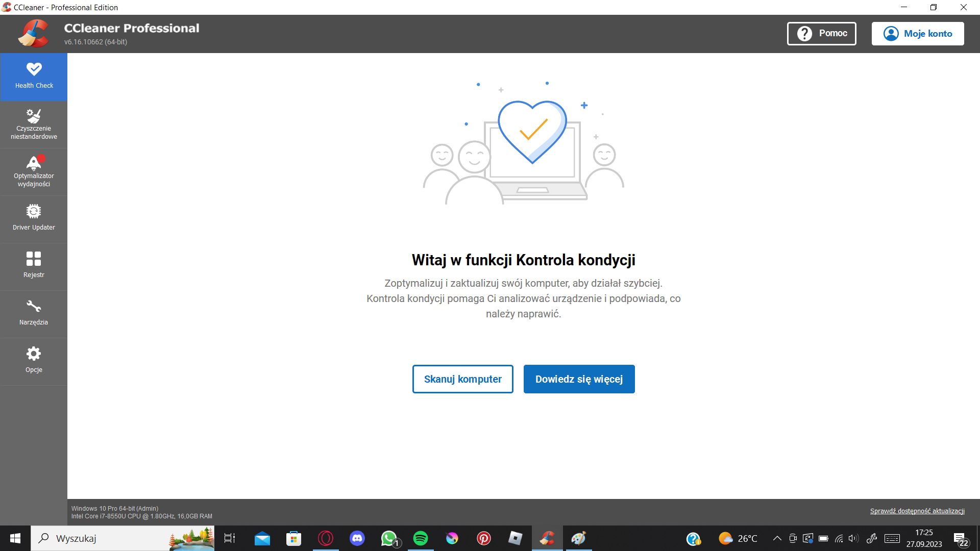This screenshot has height=551, width=980.
Task: Open Discord from the taskbar
Action: [x=357, y=538]
